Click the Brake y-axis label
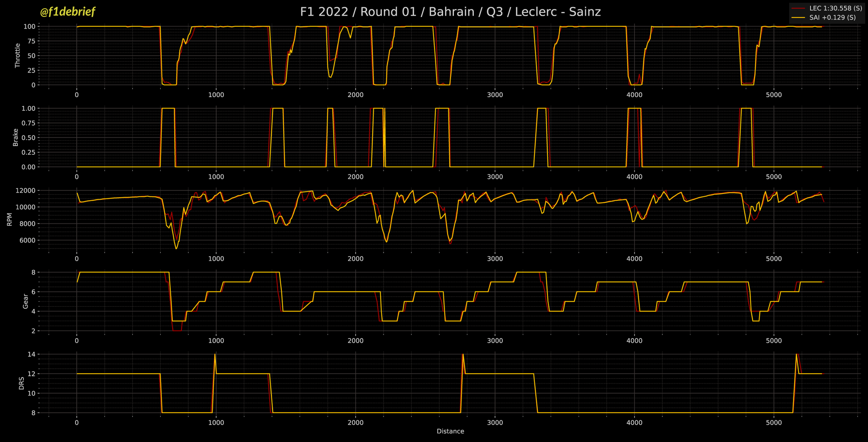This screenshot has width=868, height=442. point(16,137)
